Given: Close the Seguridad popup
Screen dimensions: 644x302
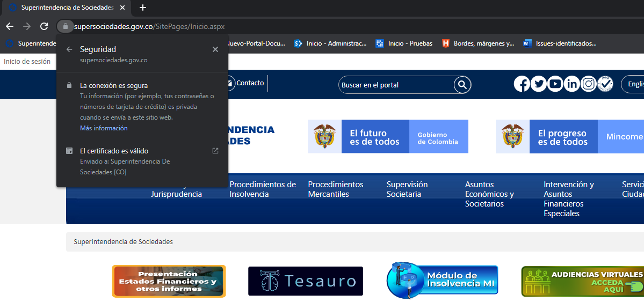Looking at the screenshot, I should [x=215, y=49].
